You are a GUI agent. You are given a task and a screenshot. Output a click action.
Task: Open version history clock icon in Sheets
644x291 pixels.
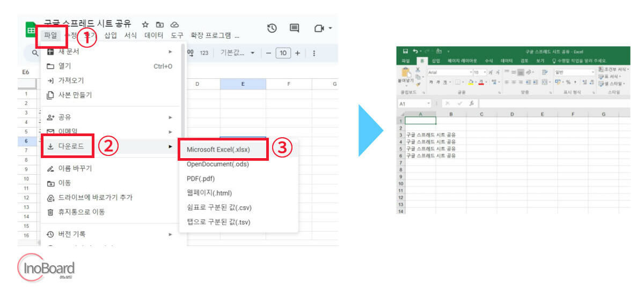272,28
